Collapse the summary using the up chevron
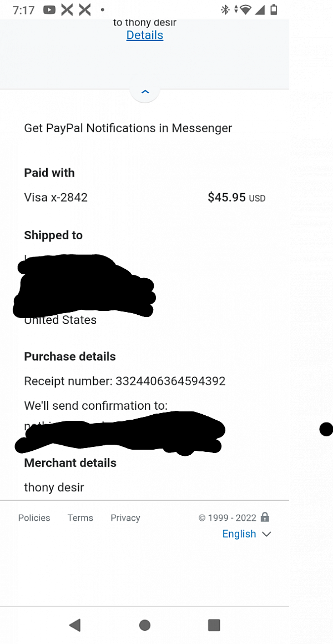 pyautogui.click(x=145, y=92)
